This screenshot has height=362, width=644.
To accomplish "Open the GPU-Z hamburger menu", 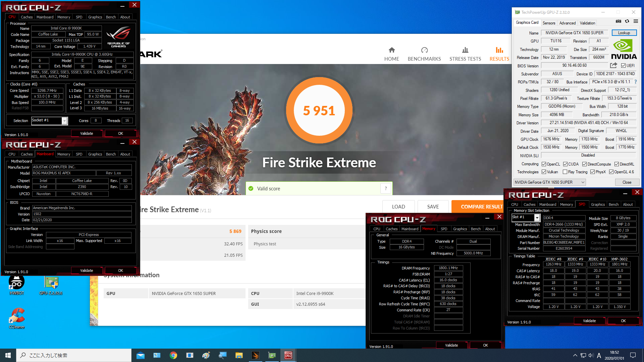I will (636, 21).
